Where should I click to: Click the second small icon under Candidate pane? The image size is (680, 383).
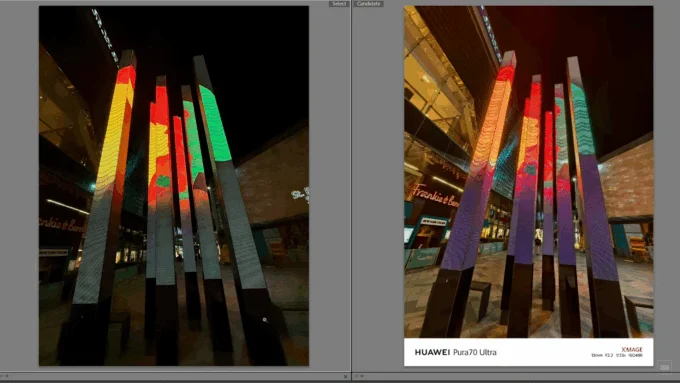tap(362, 376)
